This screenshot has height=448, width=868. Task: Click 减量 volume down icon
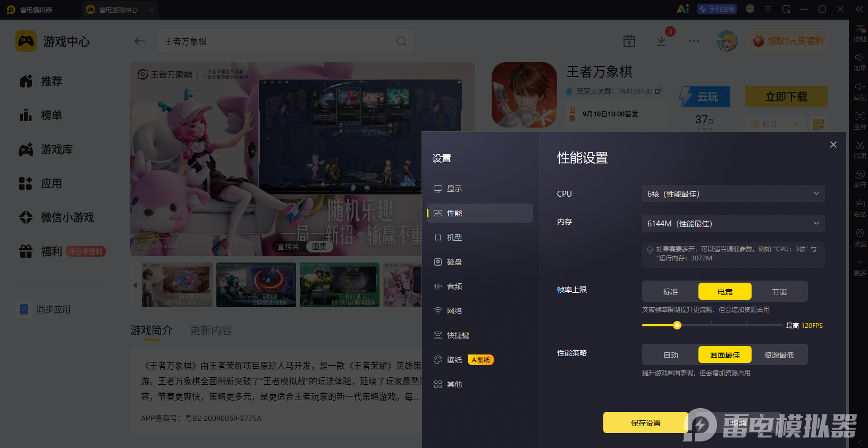859,91
